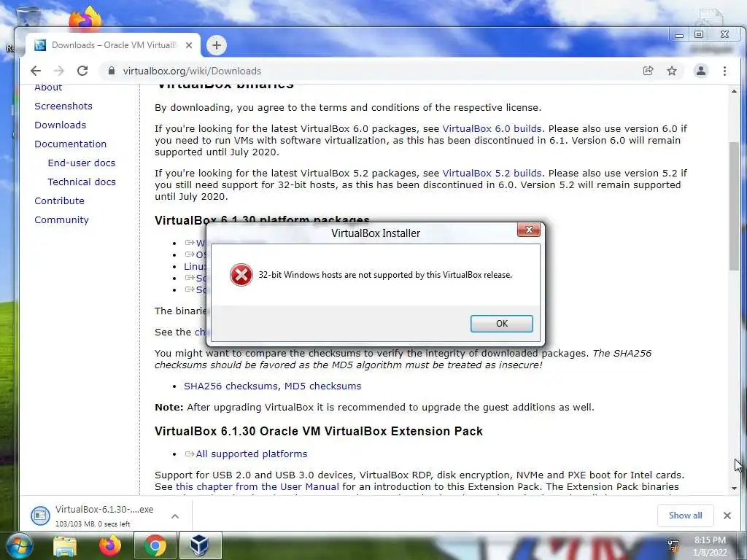
Task: Expand the VirtualBox-6.1.30 download options chevron
Action: tap(175, 516)
